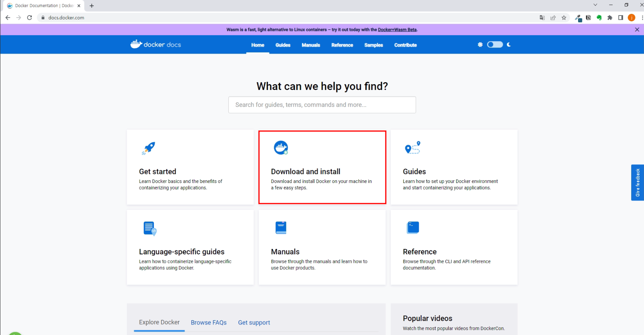
Task: Dismiss the purple Wasm announcement banner
Action: pos(637,29)
